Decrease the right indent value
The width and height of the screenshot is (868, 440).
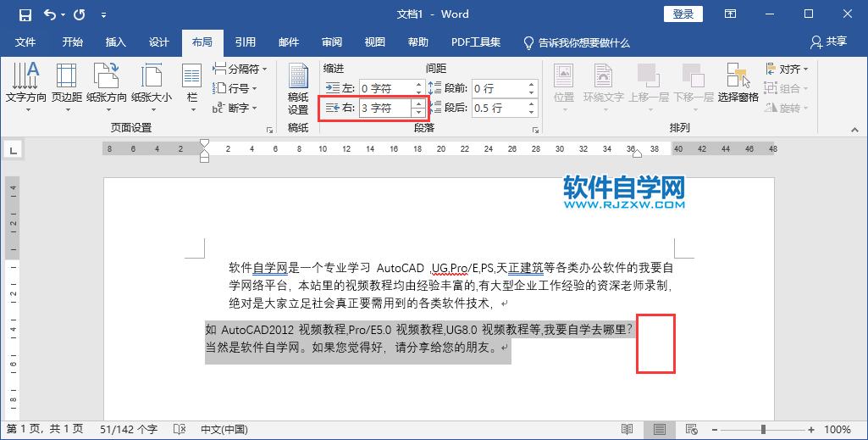(419, 112)
